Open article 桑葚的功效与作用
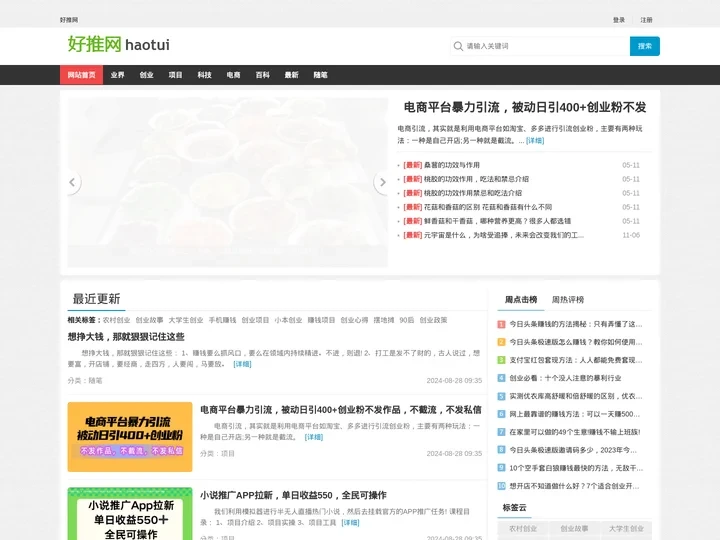This screenshot has width=720, height=540. [452, 165]
